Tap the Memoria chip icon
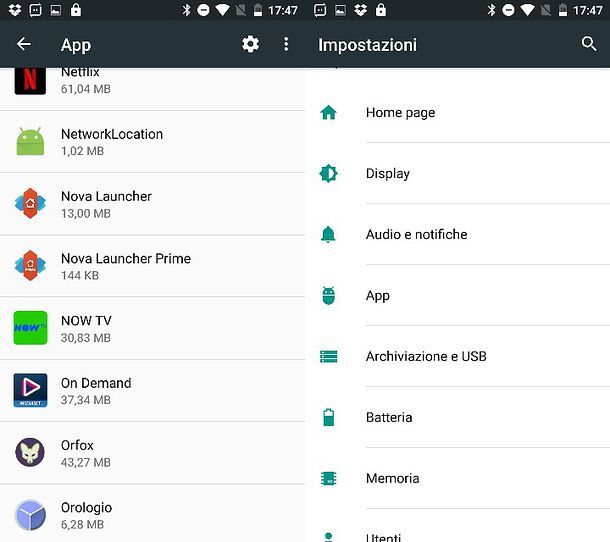610x542 pixels. 328,478
